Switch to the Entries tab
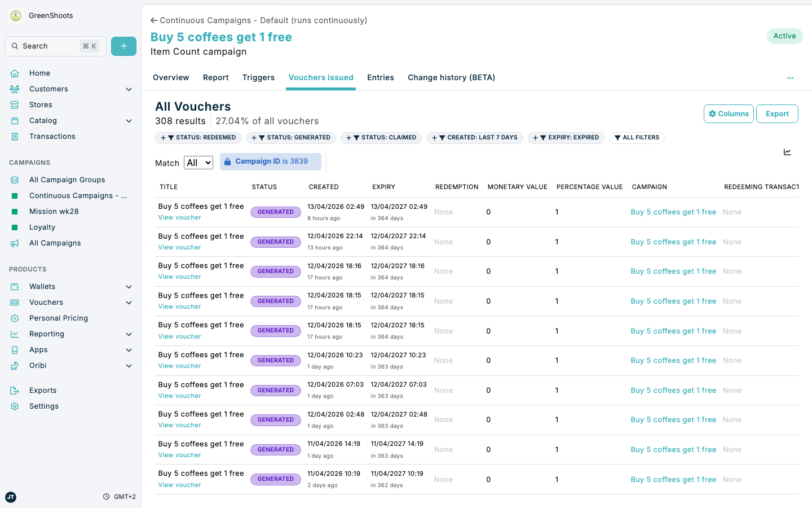The image size is (812, 508). pyautogui.click(x=380, y=77)
